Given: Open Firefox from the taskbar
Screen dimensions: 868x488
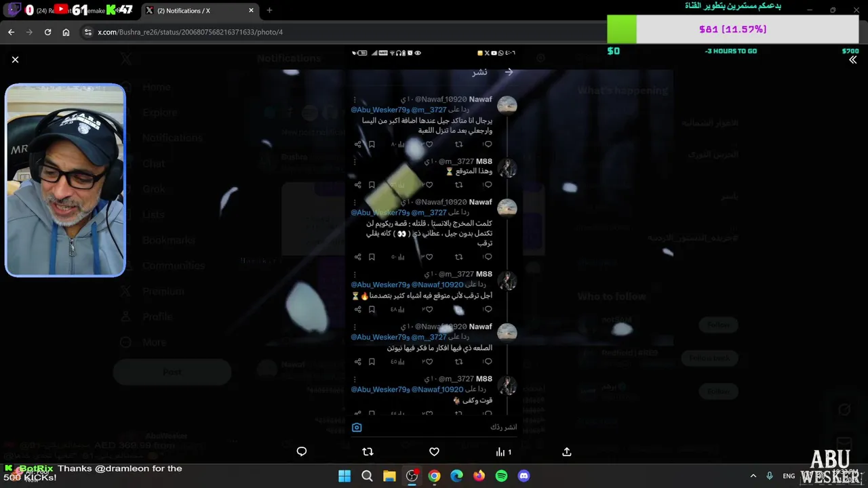Looking at the screenshot, I should (479, 476).
